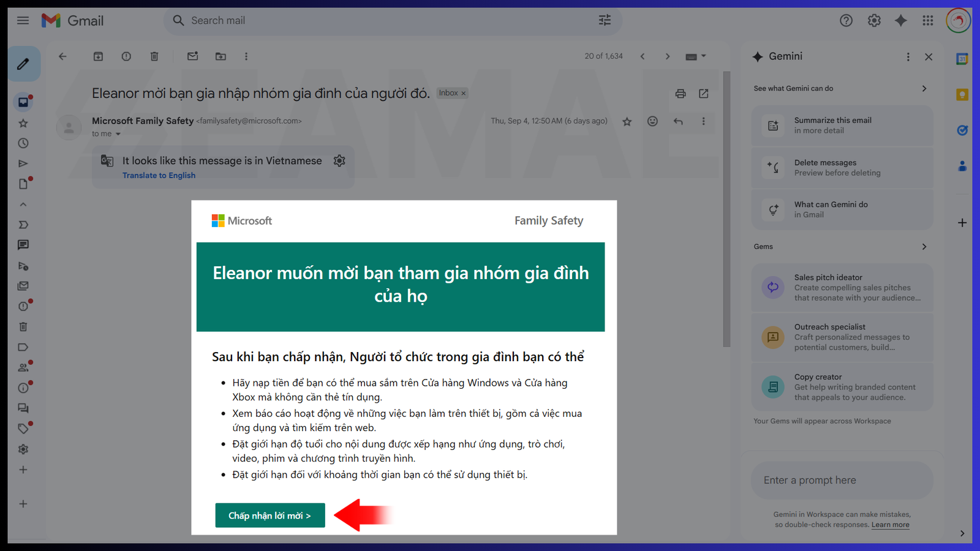
Task: Open Spam folder in sidebar
Action: pyautogui.click(x=23, y=306)
